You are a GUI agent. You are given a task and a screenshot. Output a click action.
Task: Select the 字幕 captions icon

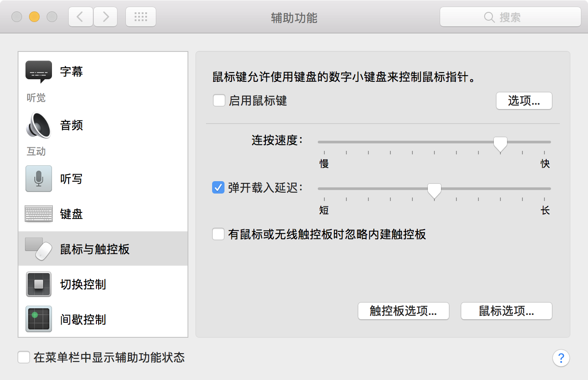(x=39, y=72)
